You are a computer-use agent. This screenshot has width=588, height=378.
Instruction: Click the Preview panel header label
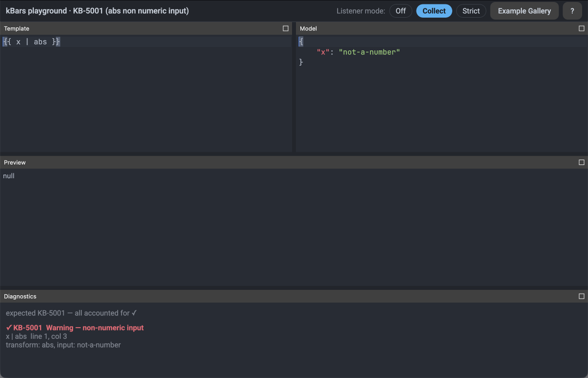[x=15, y=162]
